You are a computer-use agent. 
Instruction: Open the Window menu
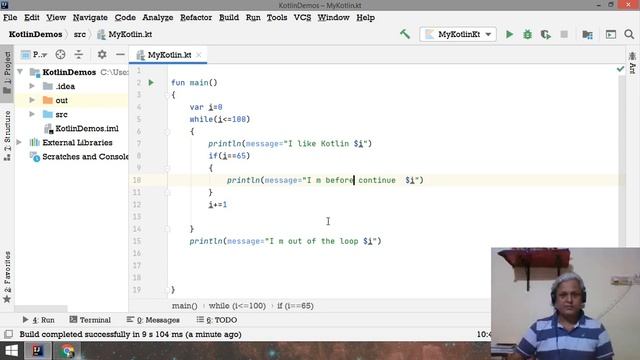pyautogui.click(x=333, y=18)
